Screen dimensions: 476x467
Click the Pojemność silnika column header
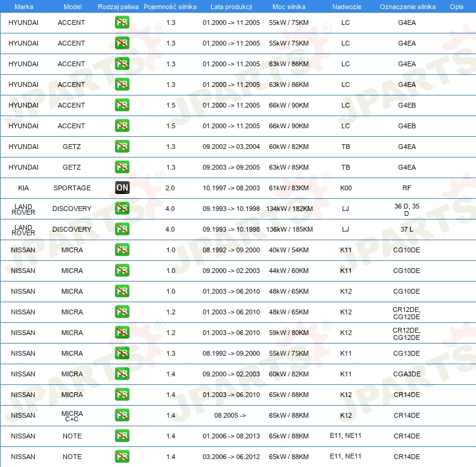170,7
